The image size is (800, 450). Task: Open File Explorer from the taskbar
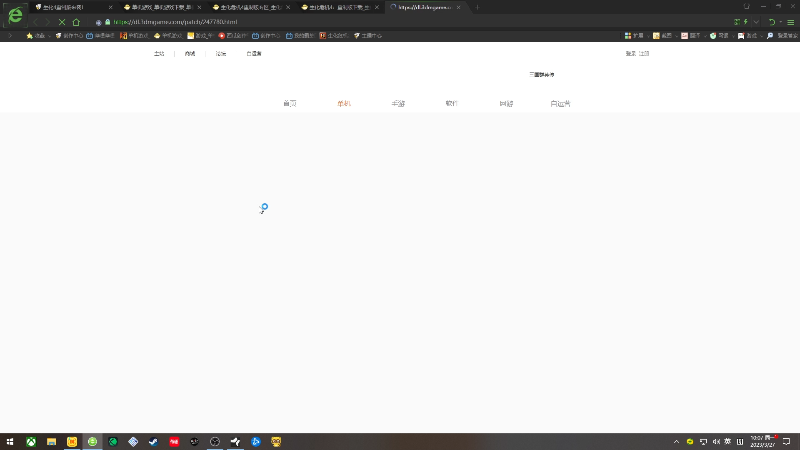[x=52, y=442]
